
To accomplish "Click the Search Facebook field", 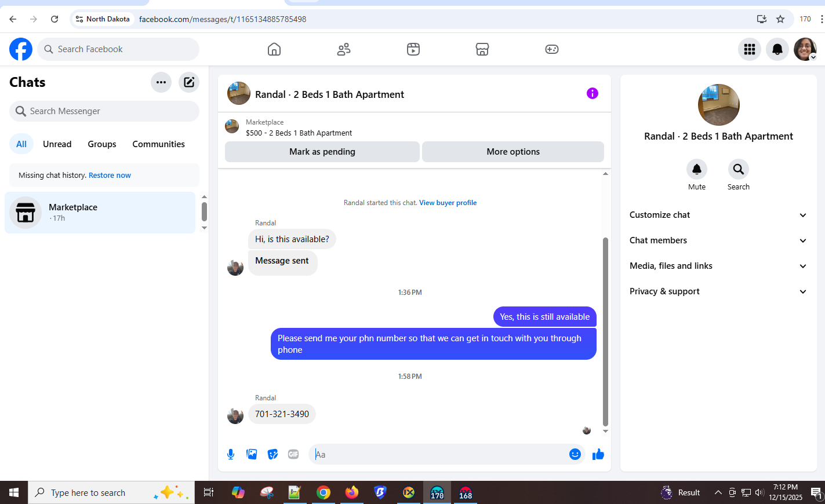I will tap(118, 49).
